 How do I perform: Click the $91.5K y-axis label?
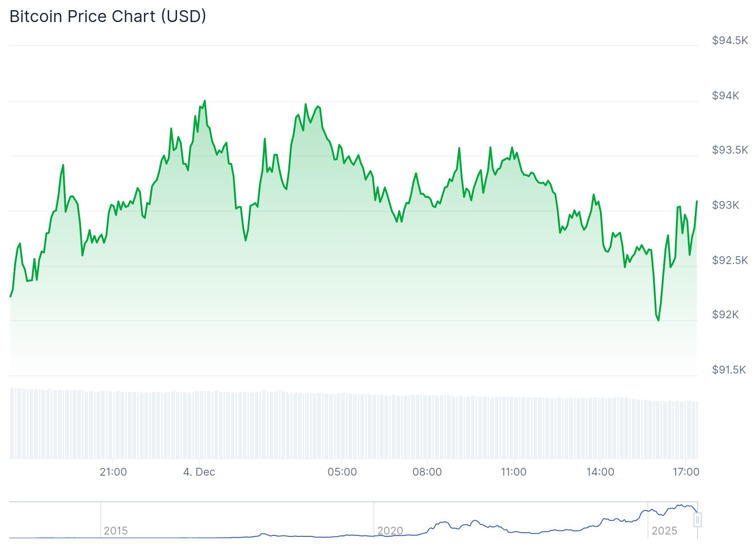pyautogui.click(x=729, y=370)
